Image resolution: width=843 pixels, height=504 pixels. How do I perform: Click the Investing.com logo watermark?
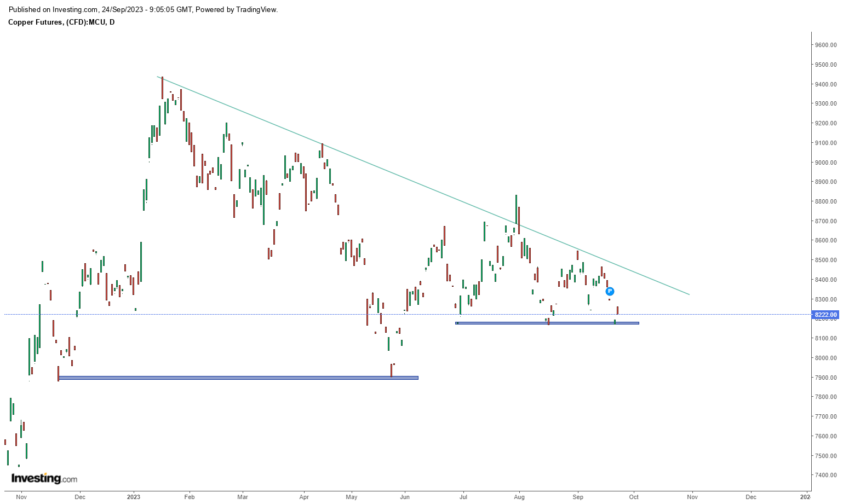[44, 478]
